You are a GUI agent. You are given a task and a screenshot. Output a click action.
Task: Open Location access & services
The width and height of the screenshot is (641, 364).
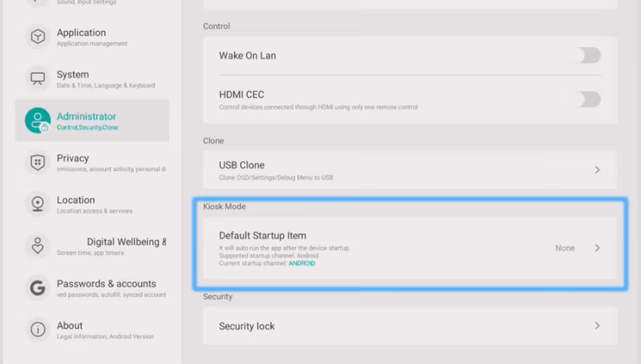coord(92,204)
